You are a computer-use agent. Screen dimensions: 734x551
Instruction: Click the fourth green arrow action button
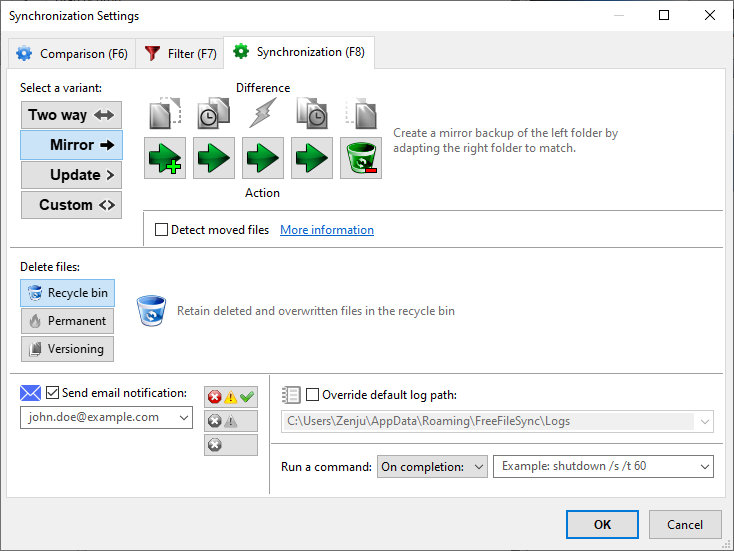(312, 158)
